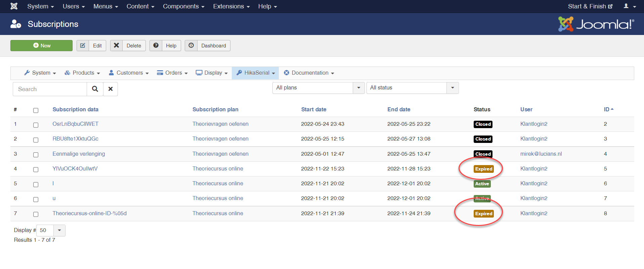Open the top bar Help menu
The height and width of the screenshot is (269, 644).
pos(267,6)
